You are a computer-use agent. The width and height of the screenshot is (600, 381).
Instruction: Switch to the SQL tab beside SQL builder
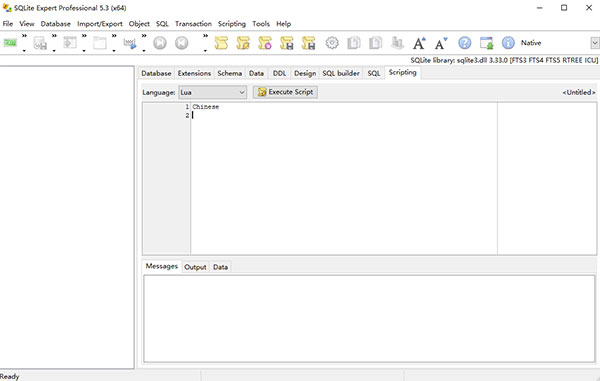(x=373, y=73)
